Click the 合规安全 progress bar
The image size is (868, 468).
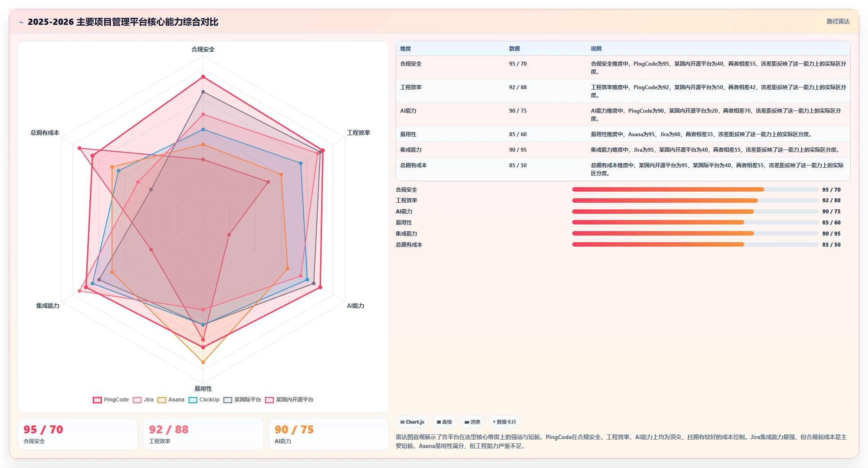click(695, 189)
